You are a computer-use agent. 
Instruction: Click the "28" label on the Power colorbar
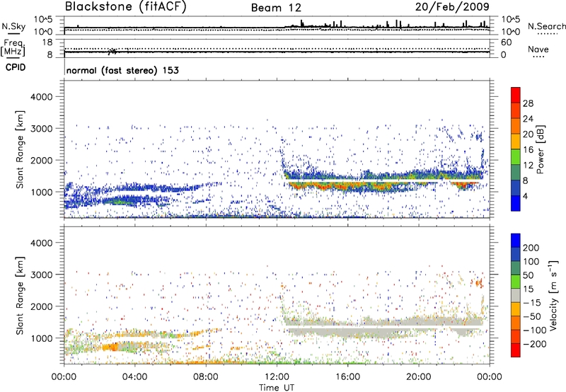click(x=528, y=103)
